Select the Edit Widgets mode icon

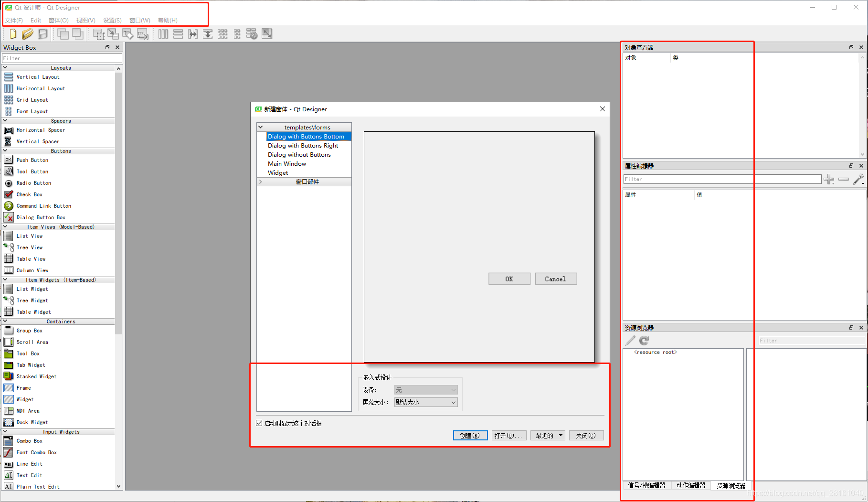[x=99, y=34]
